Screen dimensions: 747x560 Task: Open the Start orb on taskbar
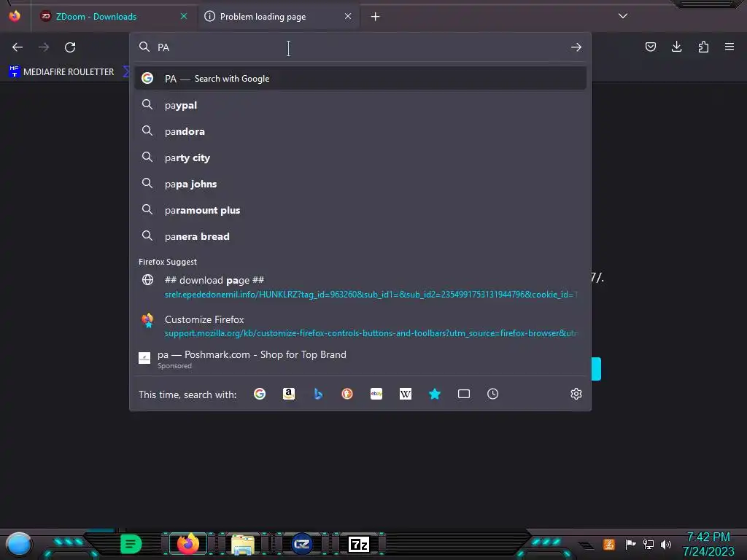(x=19, y=544)
